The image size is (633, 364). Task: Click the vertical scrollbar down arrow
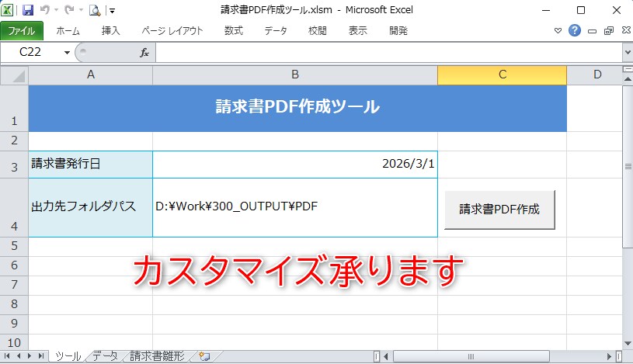click(x=628, y=344)
